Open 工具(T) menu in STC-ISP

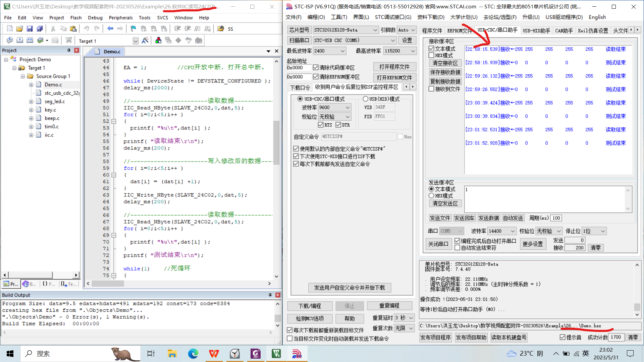(339, 17)
